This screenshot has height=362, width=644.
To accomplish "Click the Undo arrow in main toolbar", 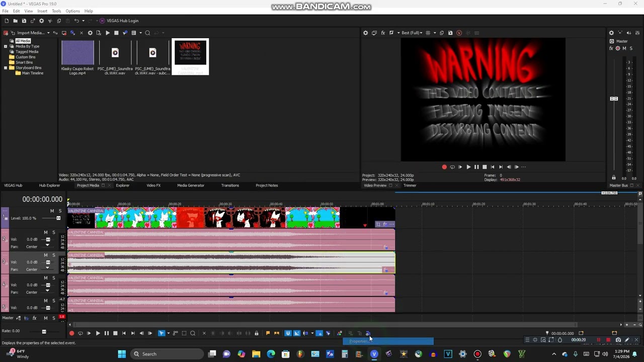I will click(76, 21).
